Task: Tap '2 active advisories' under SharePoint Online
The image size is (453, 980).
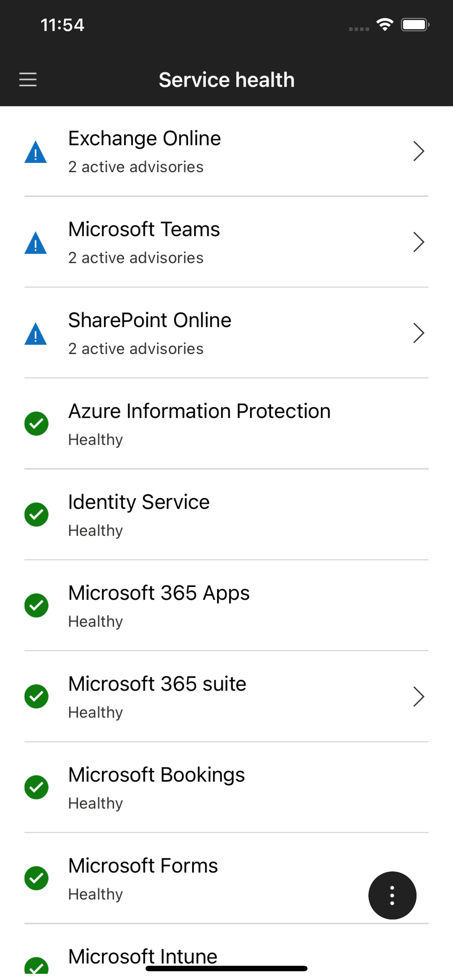Action: click(136, 349)
